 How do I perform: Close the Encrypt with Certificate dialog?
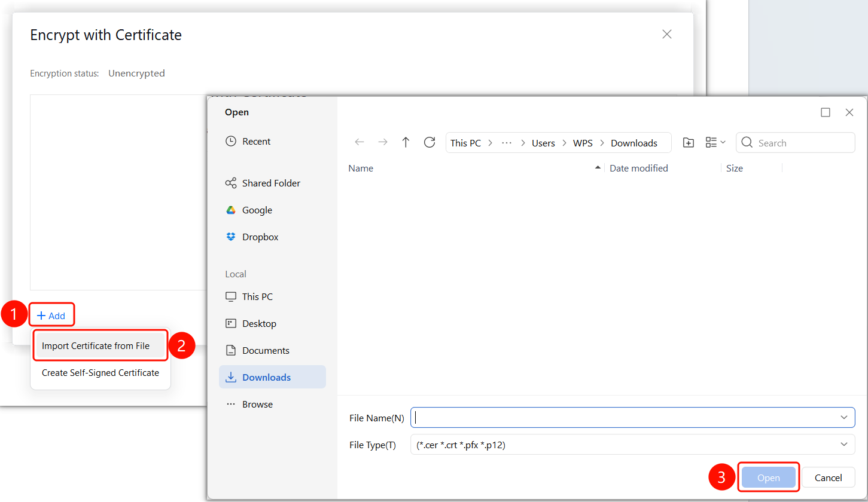(x=667, y=35)
